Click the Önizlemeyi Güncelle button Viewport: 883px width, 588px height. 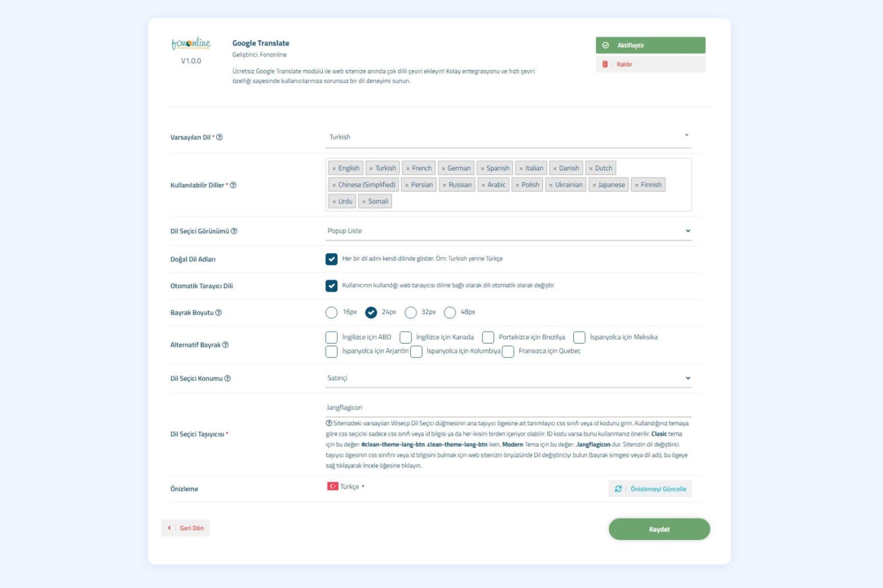tap(650, 489)
